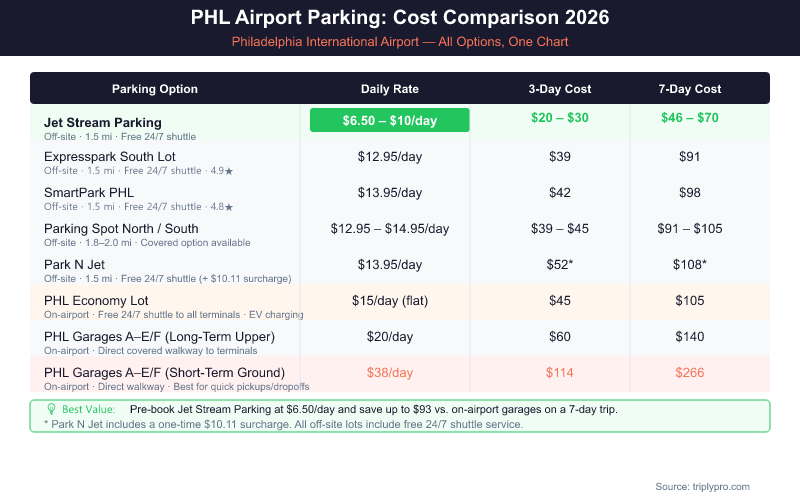Select PHL Garages Long-Term Upper row title

[x=159, y=336]
